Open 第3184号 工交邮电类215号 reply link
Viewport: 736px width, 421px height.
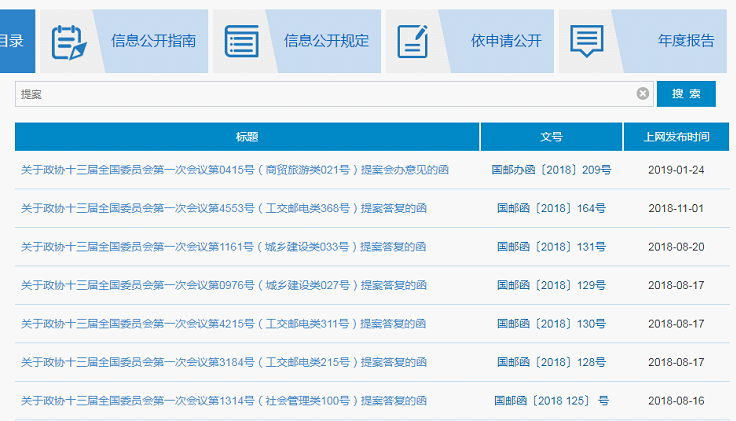click(224, 362)
